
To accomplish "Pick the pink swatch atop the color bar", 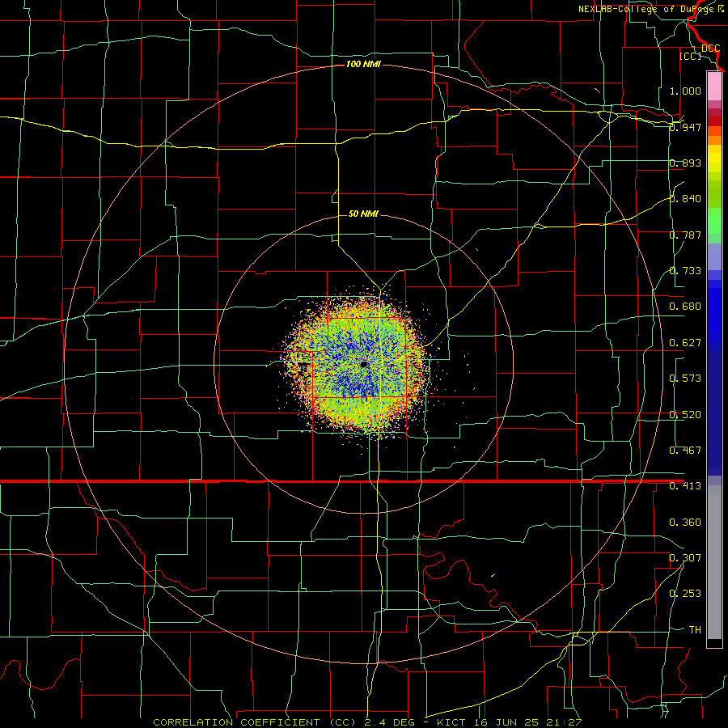I will pos(714,87).
